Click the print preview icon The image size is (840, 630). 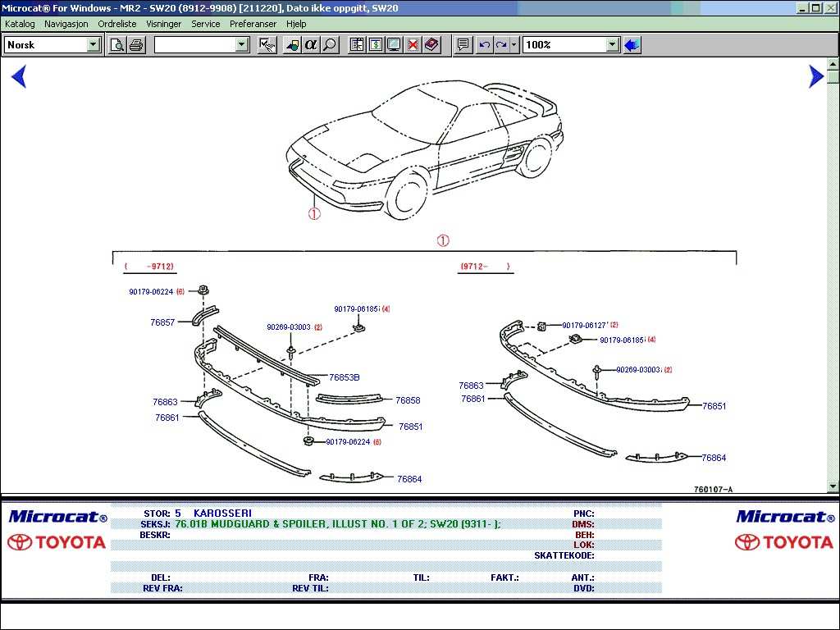[x=117, y=44]
